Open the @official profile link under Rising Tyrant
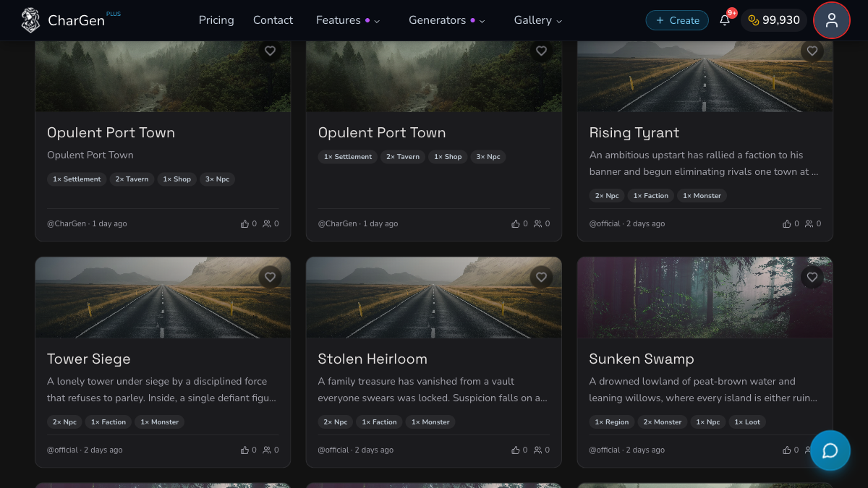The width and height of the screenshot is (868, 488). [x=605, y=223]
